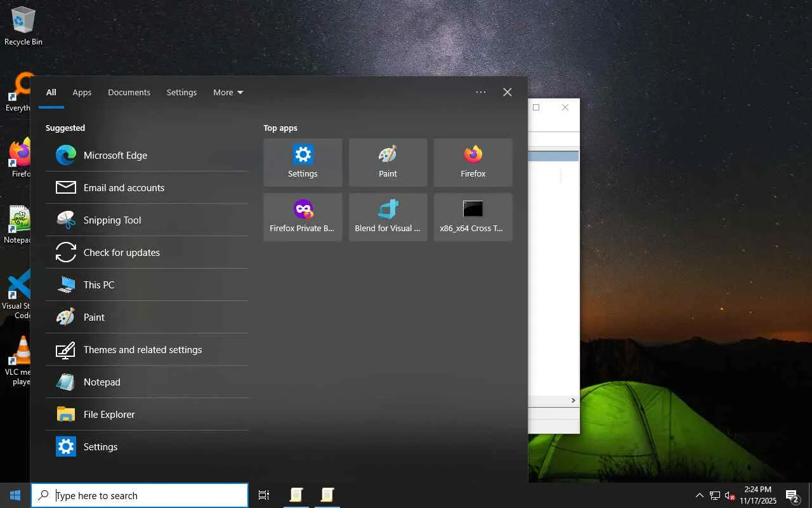
Task: Open the taskbar app right beside Task View
Action: tap(296, 495)
